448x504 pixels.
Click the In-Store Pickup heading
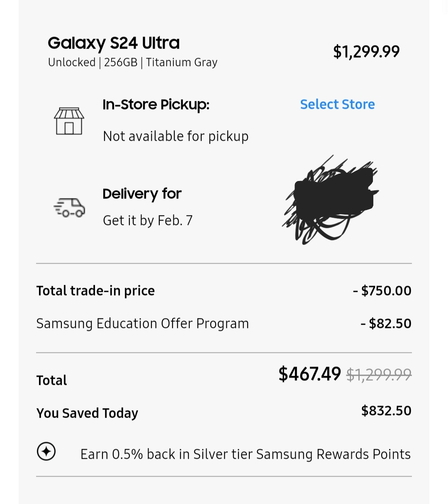click(156, 104)
